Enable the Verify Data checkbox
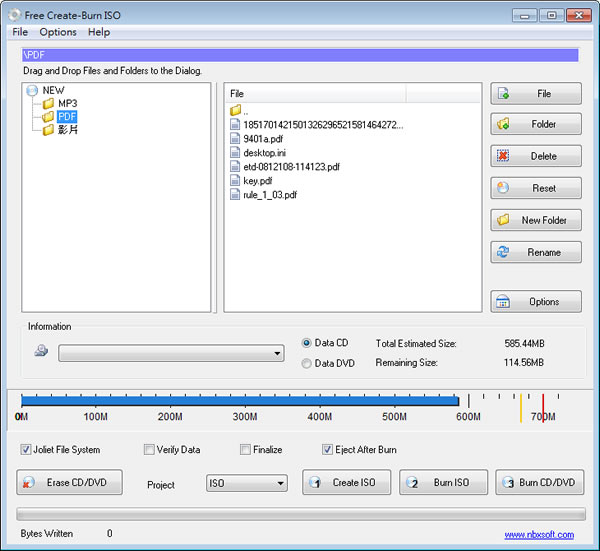Image resolution: width=600 pixels, height=551 pixels. 149,450
